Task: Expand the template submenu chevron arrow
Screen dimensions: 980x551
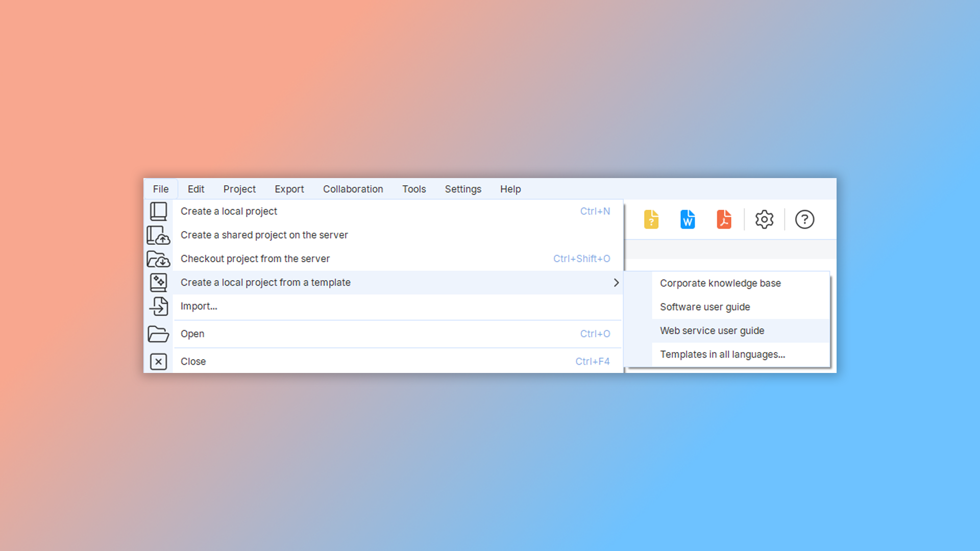Action: pos(616,283)
